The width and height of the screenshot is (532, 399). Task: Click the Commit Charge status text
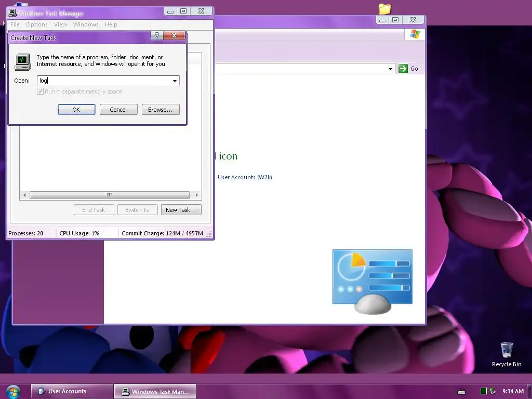pos(162,233)
